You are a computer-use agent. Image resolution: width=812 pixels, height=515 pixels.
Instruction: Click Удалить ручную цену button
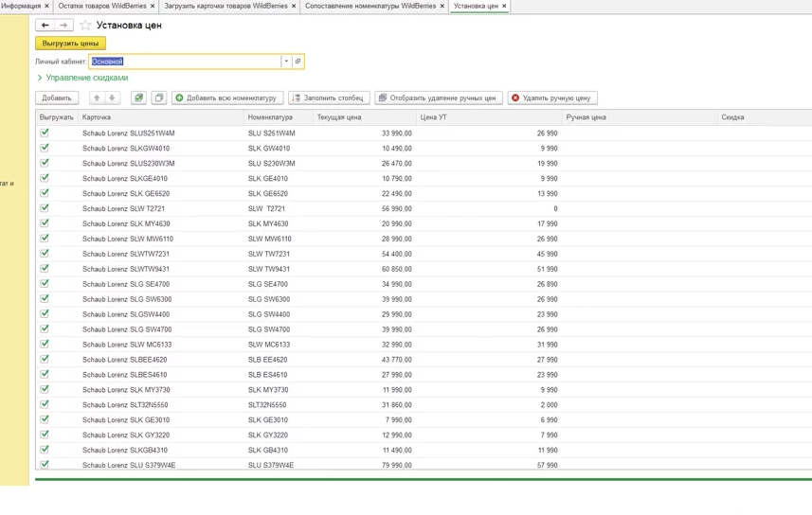(552, 98)
